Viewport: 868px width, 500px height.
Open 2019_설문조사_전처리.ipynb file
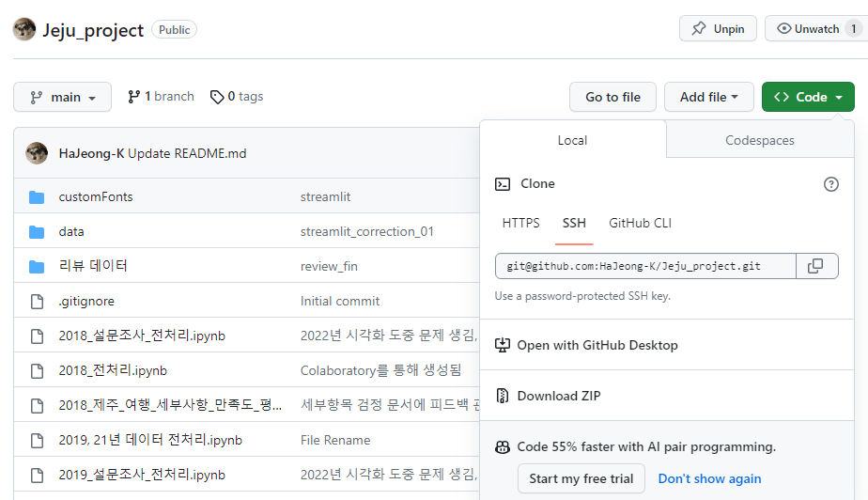(142, 475)
